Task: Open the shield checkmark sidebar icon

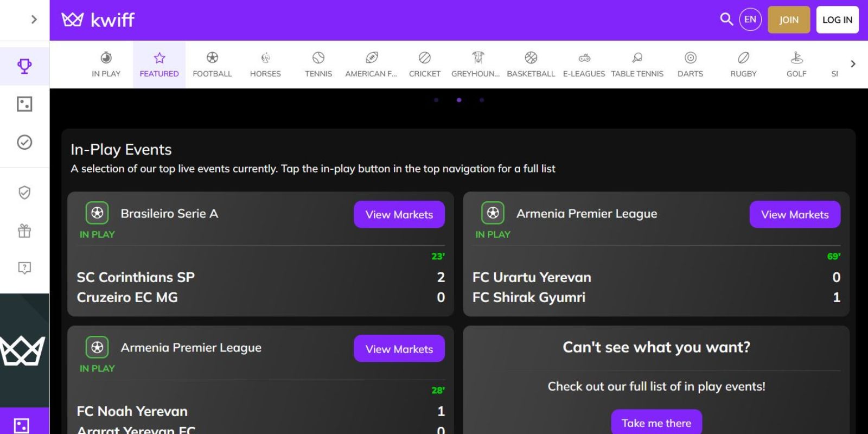Action: tap(24, 193)
